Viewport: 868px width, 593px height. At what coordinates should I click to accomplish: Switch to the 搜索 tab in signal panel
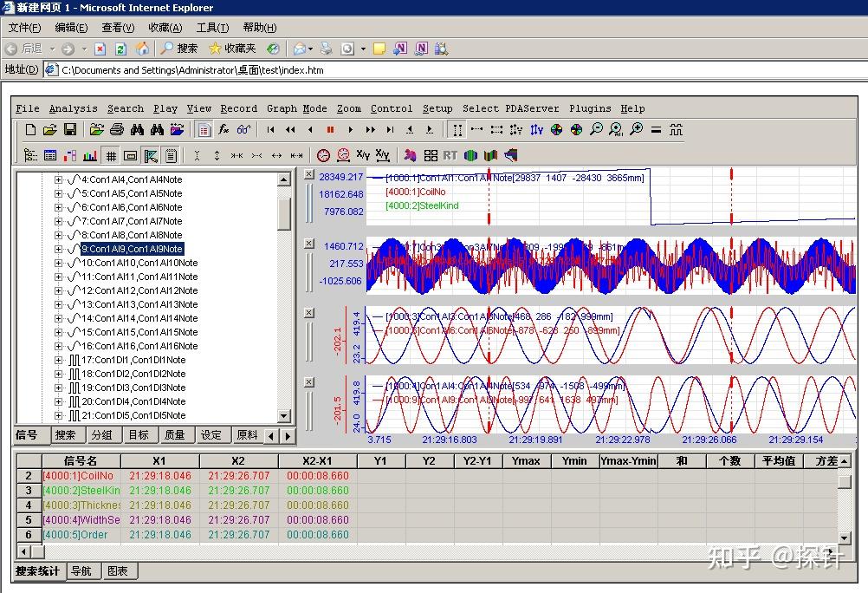tap(65, 435)
